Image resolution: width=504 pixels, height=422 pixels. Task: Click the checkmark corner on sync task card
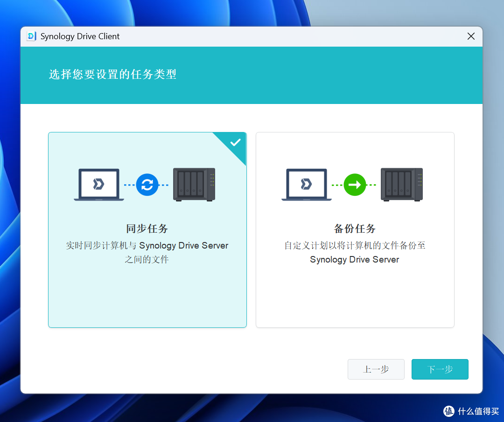[235, 143]
